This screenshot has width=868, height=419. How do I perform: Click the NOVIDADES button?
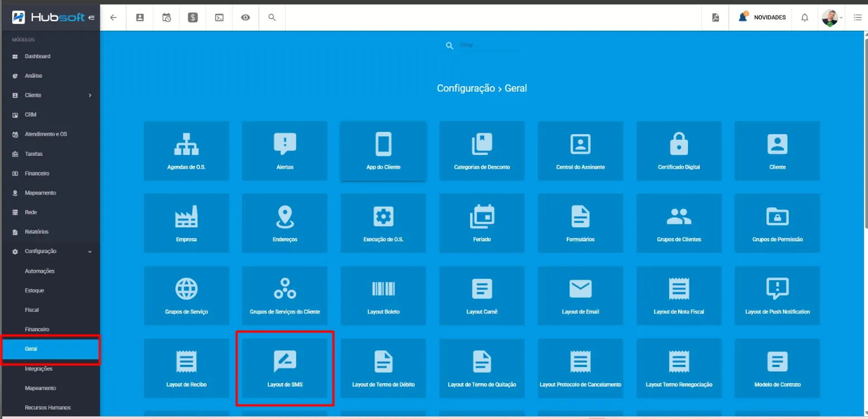(762, 17)
